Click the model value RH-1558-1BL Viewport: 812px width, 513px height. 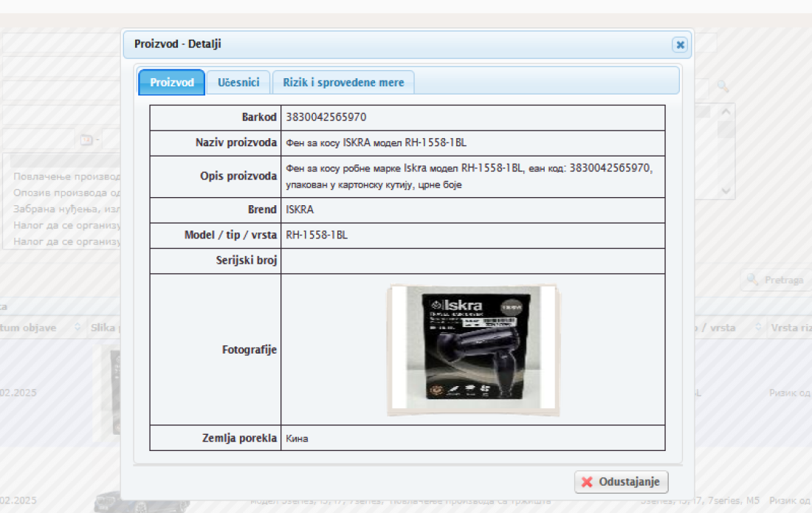[x=316, y=235]
